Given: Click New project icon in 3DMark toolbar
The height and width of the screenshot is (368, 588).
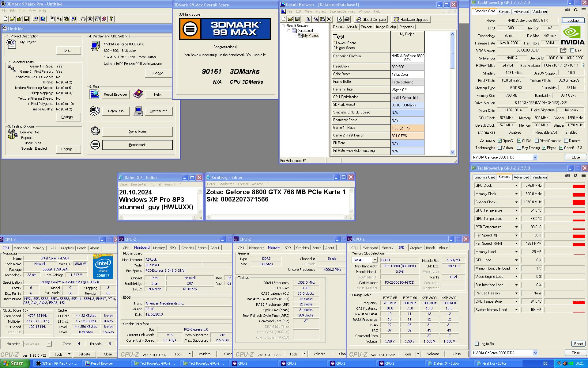Looking at the screenshot, I should coord(5,19).
